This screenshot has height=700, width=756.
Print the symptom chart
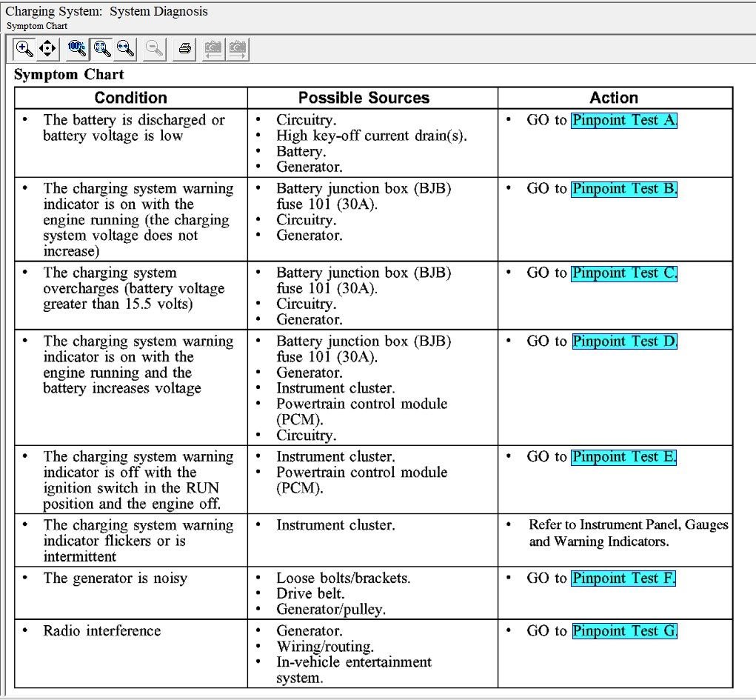[185, 50]
